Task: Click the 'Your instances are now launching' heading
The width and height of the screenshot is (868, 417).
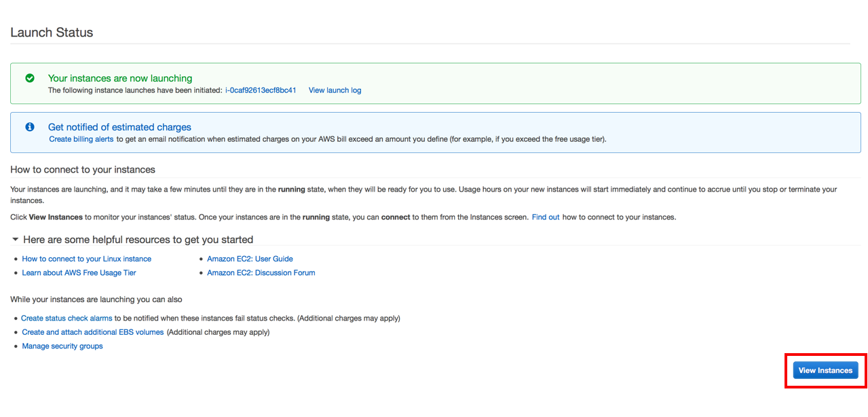Action: pyautogui.click(x=120, y=78)
